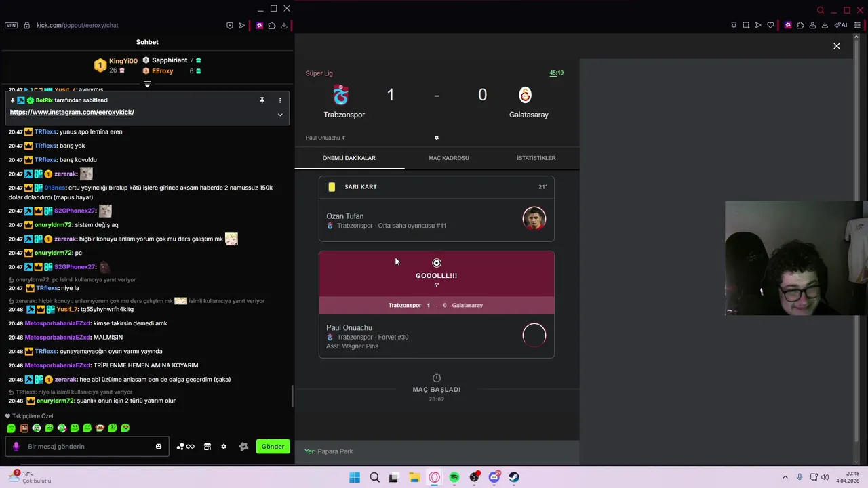Click the Trabzonspor team logo
The height and width of the screenshot is (488, 868).
pyautogui.click(x=341, y=95)
